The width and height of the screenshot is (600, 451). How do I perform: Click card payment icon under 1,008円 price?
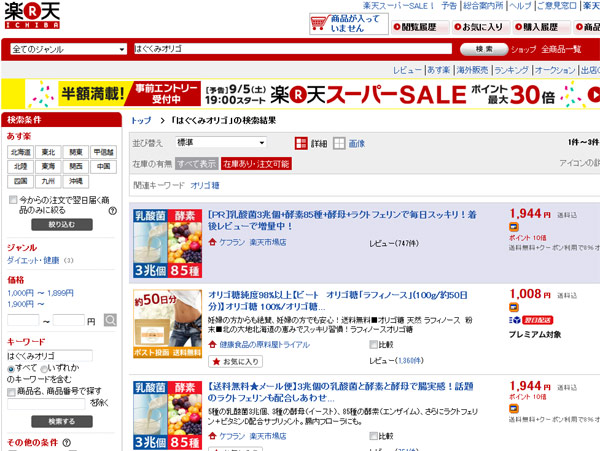(x=514, y=307)
